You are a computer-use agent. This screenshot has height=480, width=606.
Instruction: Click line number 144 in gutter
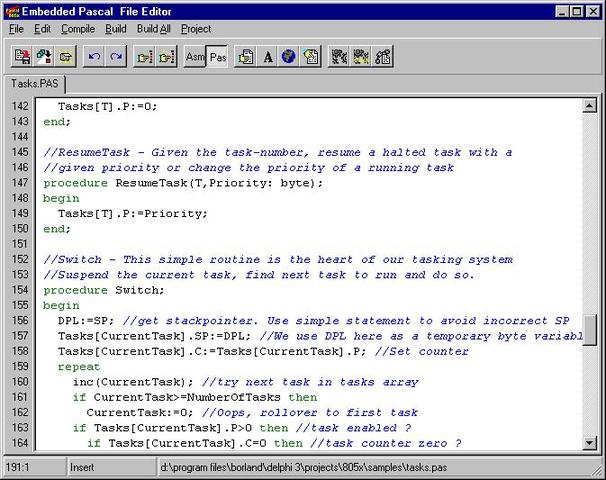tap(20, 137)
